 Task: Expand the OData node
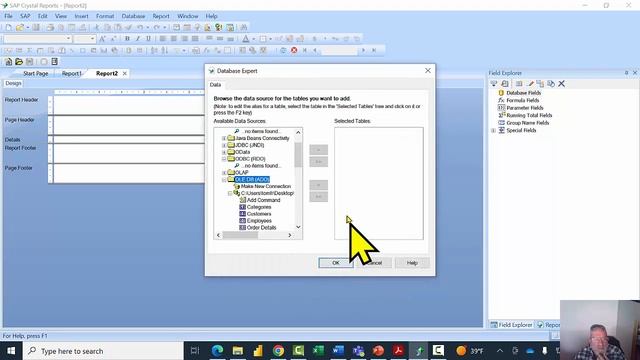224,152
